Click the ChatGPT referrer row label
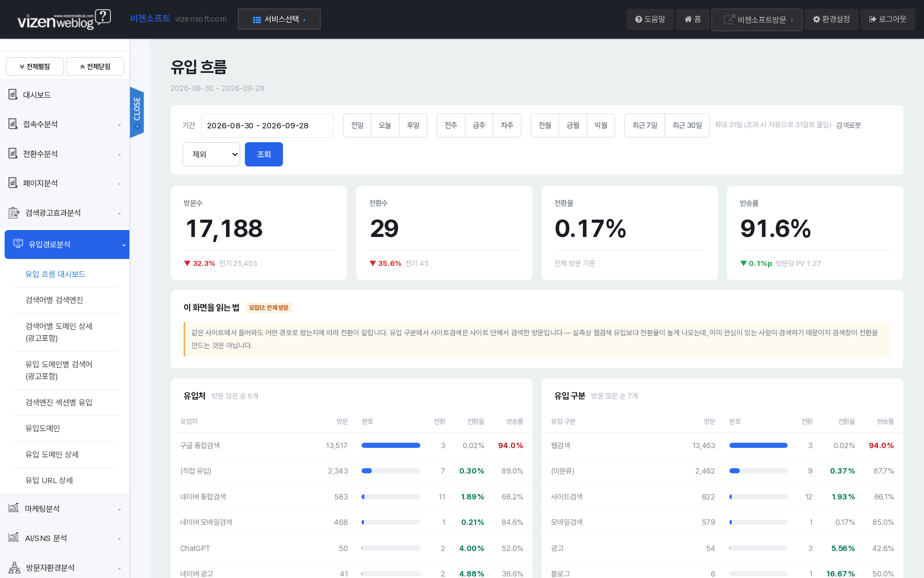Image resolution: width=924 pixels, height=578 pixels. coord(195,548)
